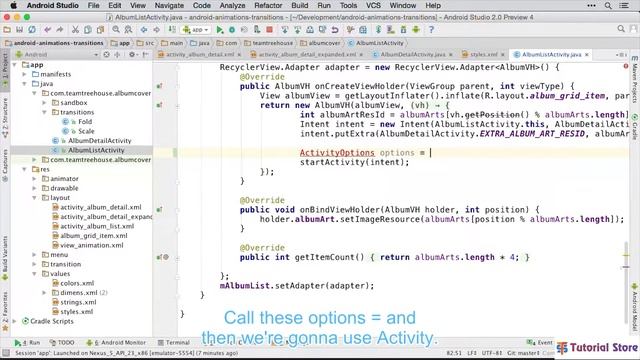
Task: Click the Make Project icon
Action: 172,30
